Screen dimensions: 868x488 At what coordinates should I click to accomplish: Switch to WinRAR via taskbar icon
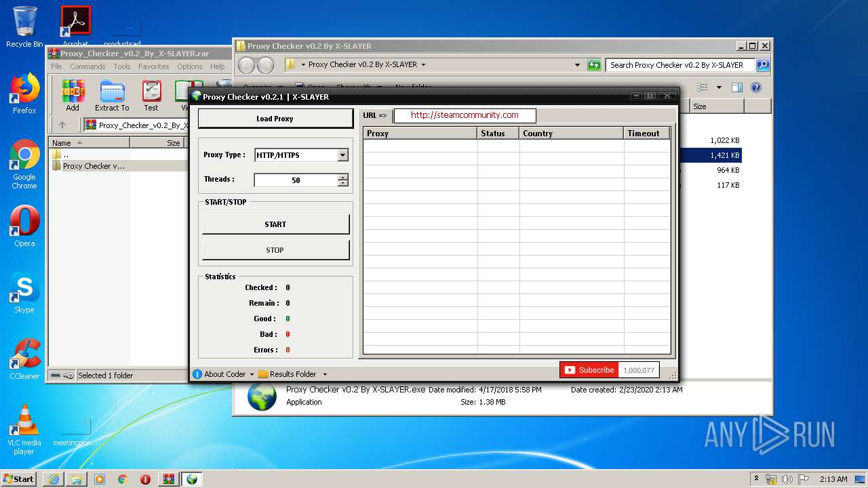(169, 479)
